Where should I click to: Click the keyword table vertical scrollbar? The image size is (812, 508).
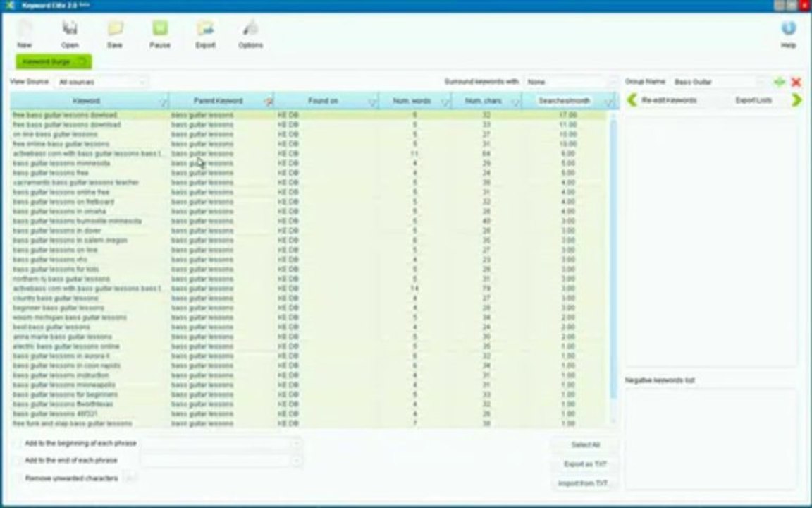click(614, 259)
